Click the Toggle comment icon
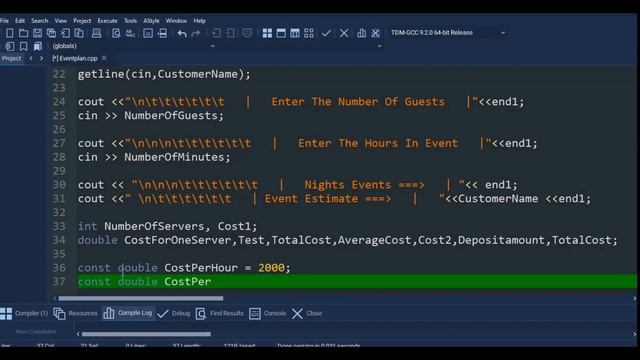640x360 pixels. [x=247, y=33]
